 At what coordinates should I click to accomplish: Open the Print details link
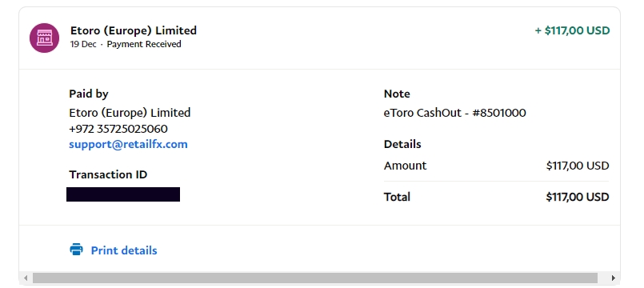point(124,250)
